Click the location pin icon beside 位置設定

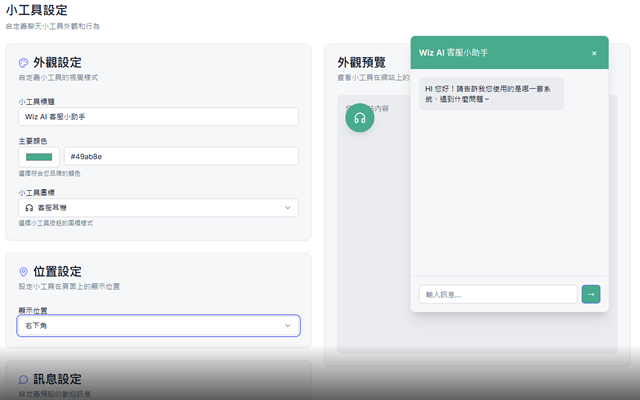tap(24, 272)
